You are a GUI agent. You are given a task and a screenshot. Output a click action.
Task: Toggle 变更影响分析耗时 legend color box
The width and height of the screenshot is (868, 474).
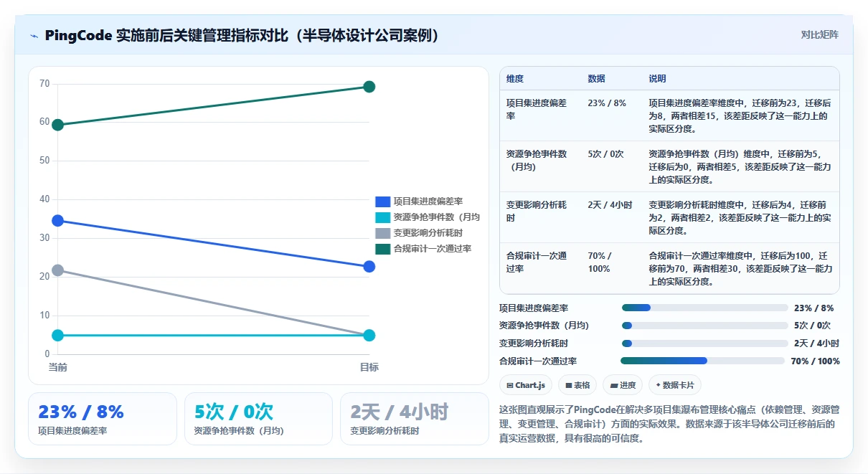[383, 233]
